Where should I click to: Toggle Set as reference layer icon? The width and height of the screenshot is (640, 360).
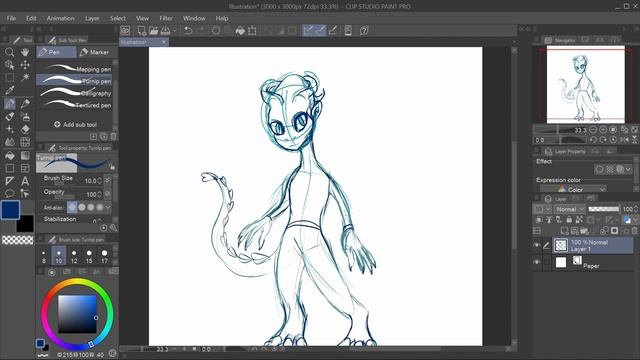click(549, 220)
